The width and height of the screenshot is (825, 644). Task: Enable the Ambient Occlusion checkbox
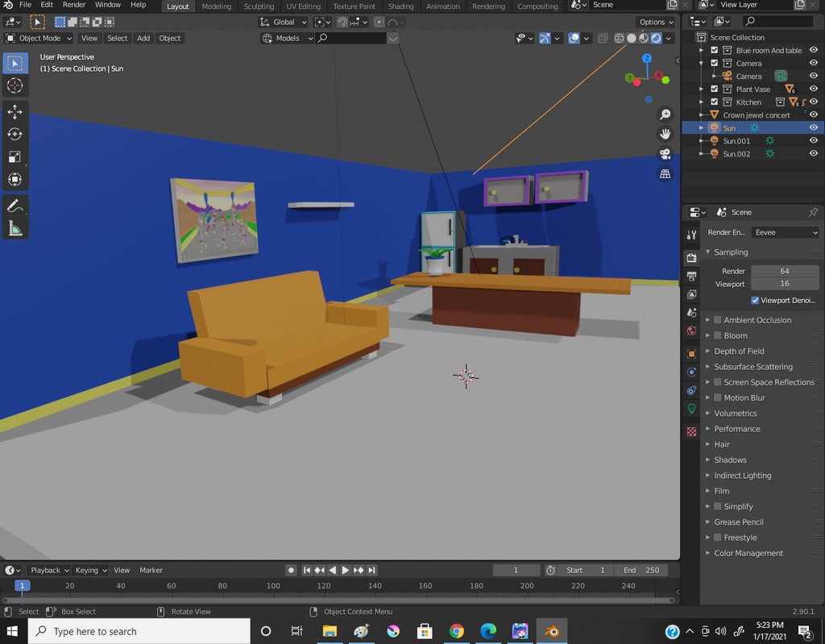(717, 320)
